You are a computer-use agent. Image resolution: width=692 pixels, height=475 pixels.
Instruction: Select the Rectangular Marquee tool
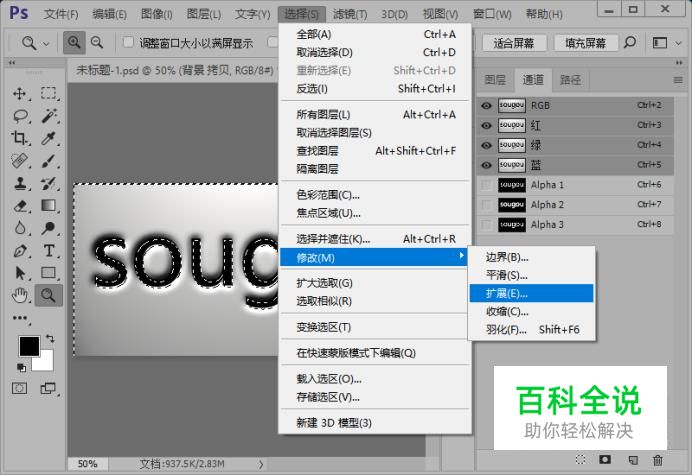pyautogui.click(x=49, y=94)
